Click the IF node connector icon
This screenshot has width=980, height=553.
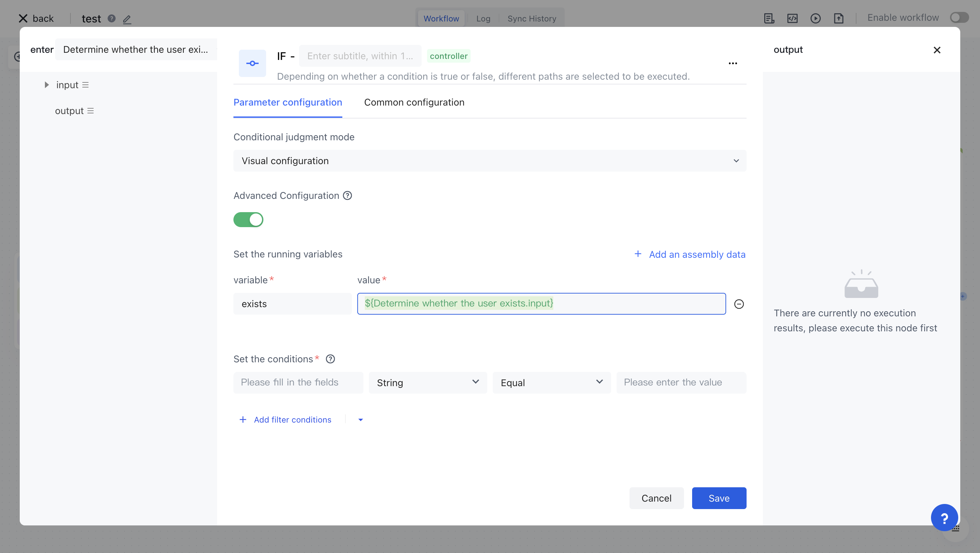tap(252, 63)
